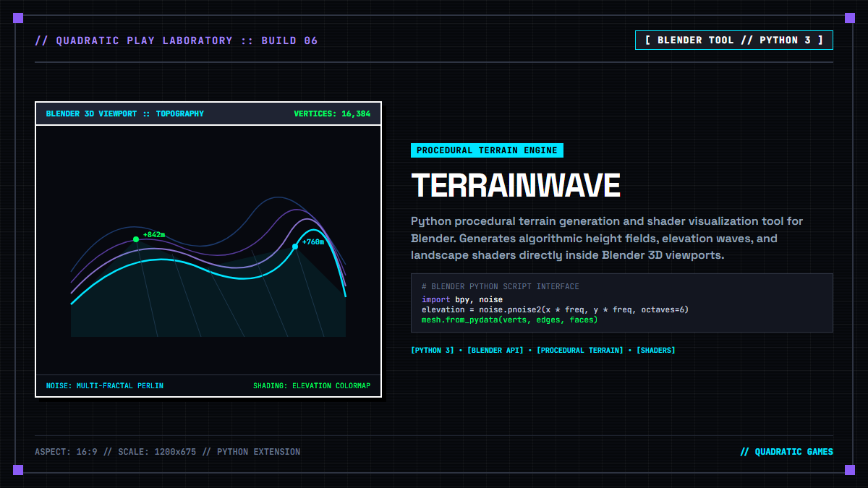Click the import bpy, noise code line

tap(462, 299)
